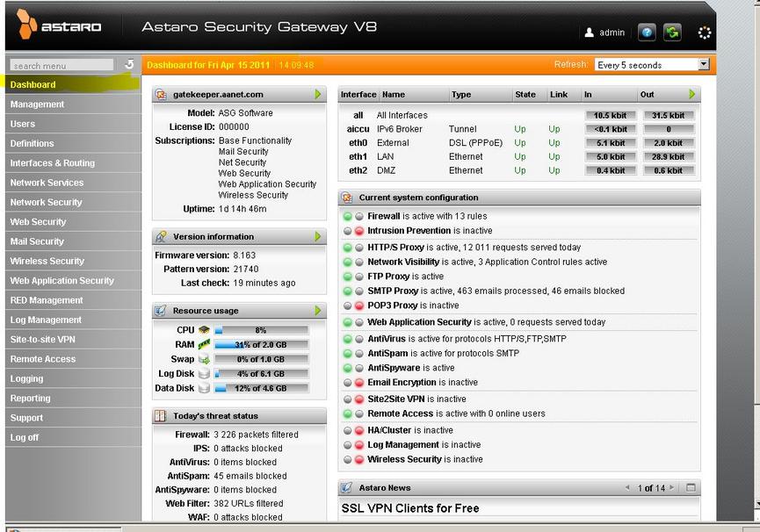The width and height of the screenshot is (760, 532).
Task: Open the Refresh interval dropdown
Action: point(704,65)
